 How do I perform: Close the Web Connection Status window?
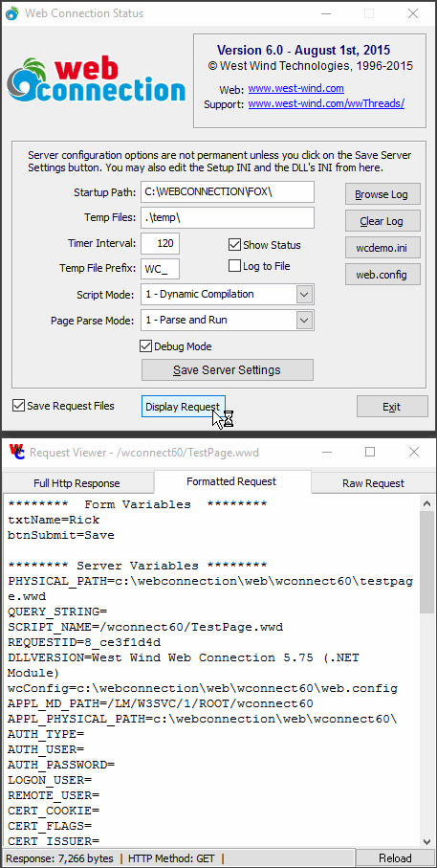[413, 13]
